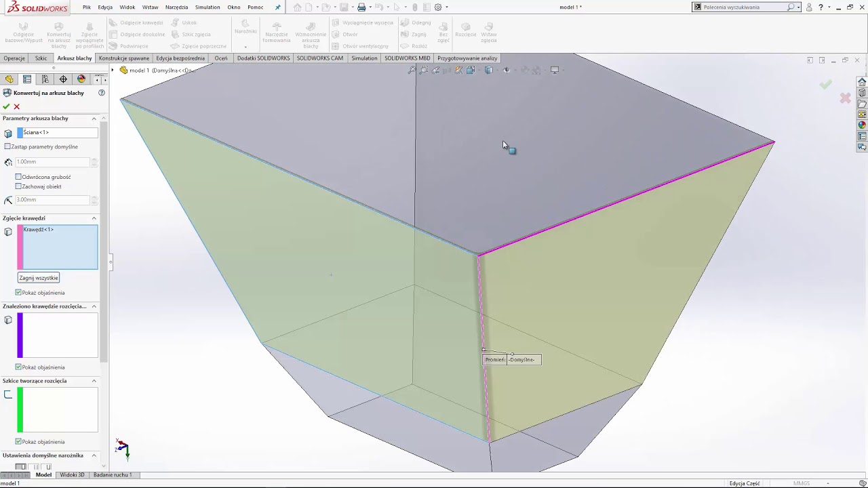
Task: Open the Display Style cube icon
Action: click(489, 70)
